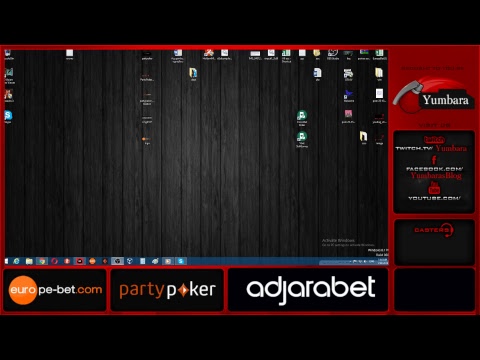
Task: Select the blank white file icon near top-left
Action: click(x=69, y=54)
